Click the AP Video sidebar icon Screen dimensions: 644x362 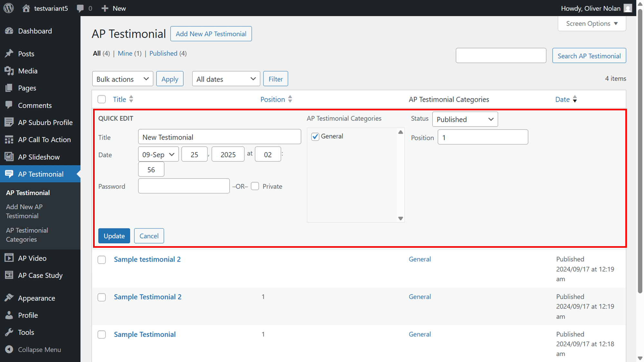[x=9, y=258]
